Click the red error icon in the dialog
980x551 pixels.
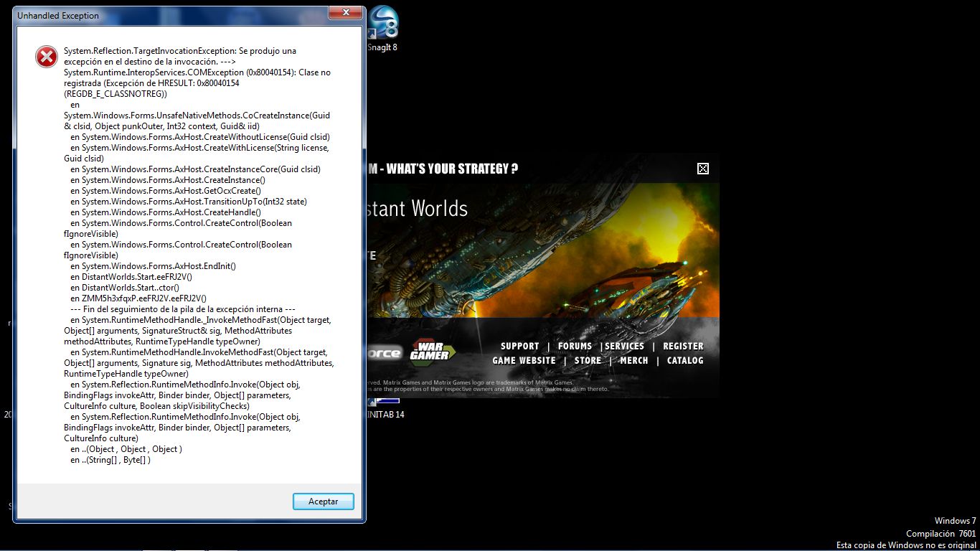tap(47, 57)
